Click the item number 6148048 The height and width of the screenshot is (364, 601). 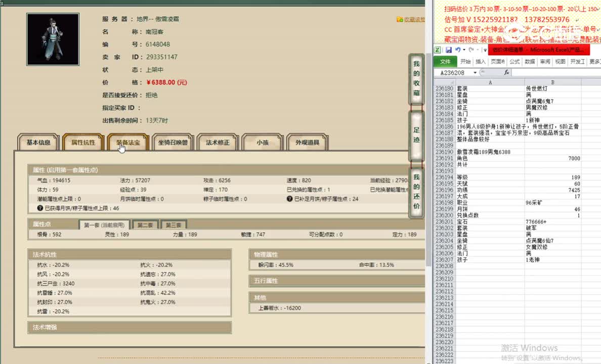(x=157, y=44)
